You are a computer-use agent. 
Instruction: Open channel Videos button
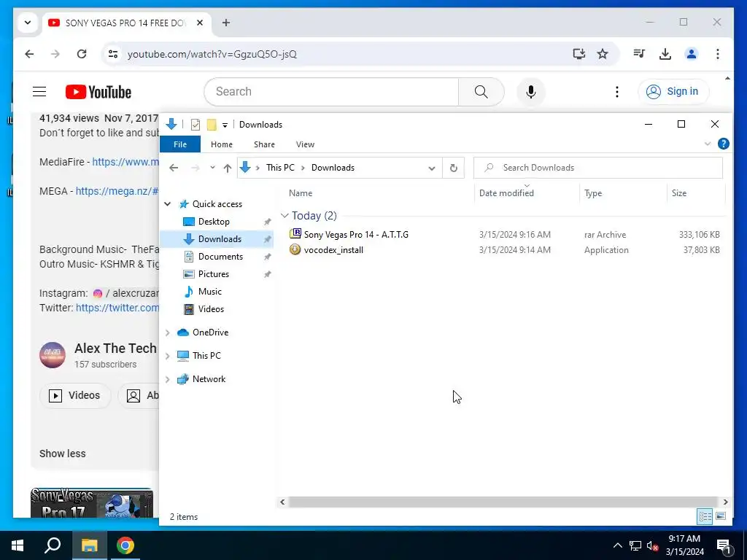pos(75,395)
